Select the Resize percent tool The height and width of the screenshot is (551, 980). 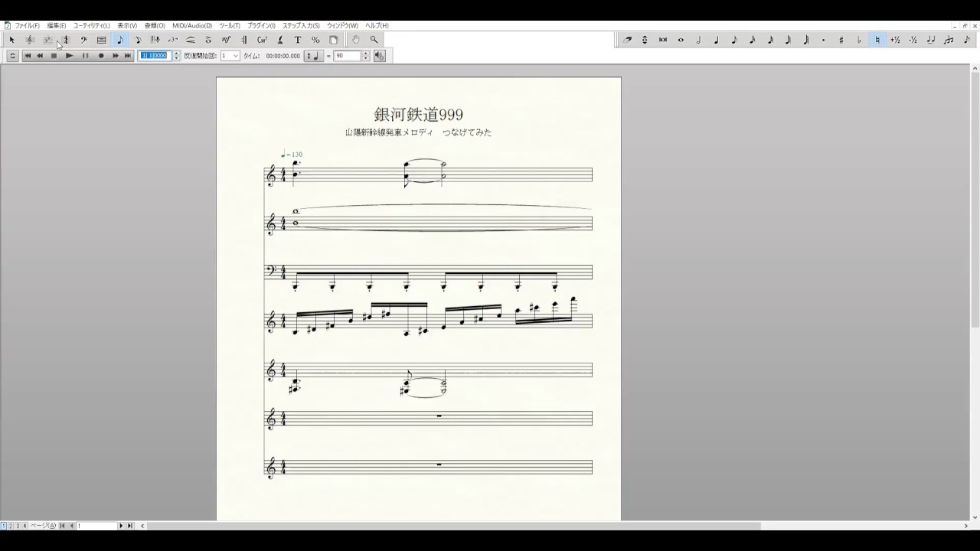315,40
